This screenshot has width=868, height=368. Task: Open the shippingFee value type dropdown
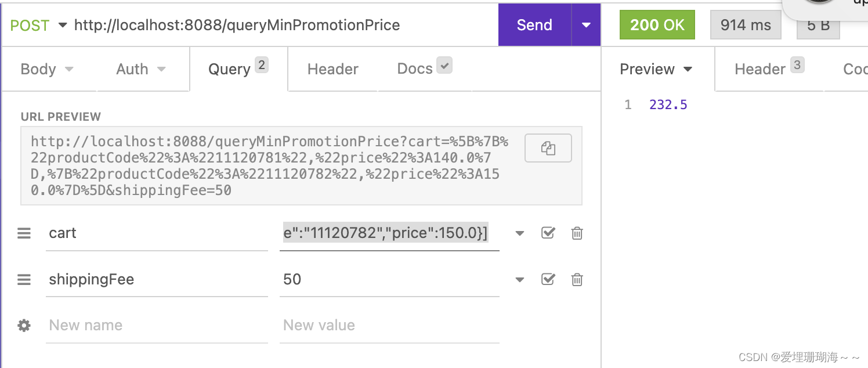(x=519, y=280)
